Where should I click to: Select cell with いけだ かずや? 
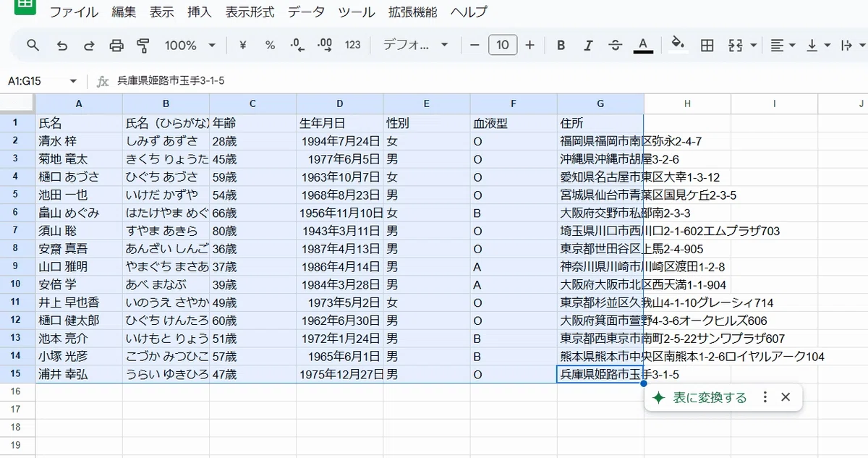(x=166, y=195)
